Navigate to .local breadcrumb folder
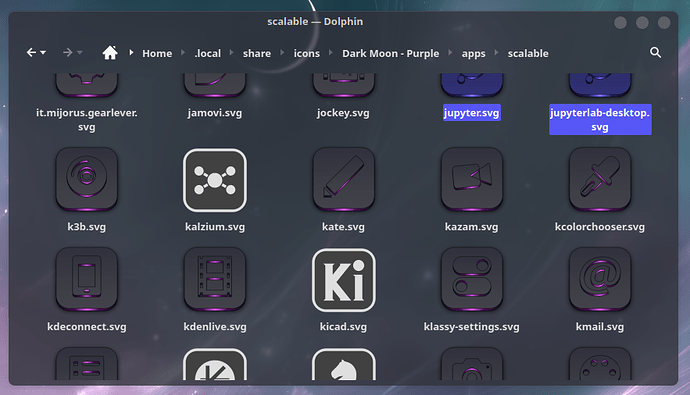 (208, 53)
